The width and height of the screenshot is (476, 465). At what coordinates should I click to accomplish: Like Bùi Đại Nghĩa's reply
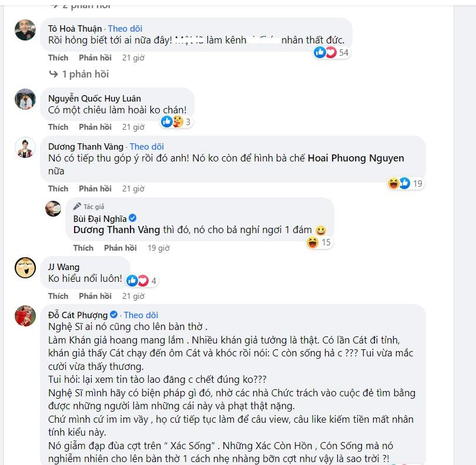point(83,248)
